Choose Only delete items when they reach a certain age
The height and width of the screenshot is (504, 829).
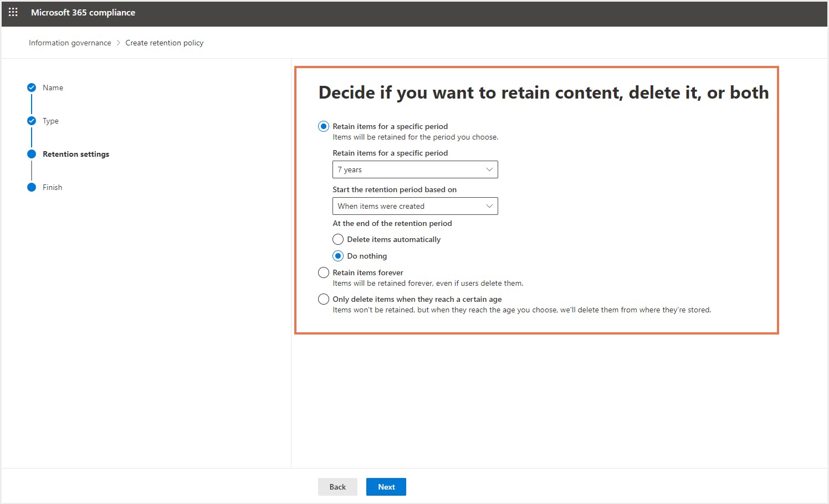click(x=324, y=299)
